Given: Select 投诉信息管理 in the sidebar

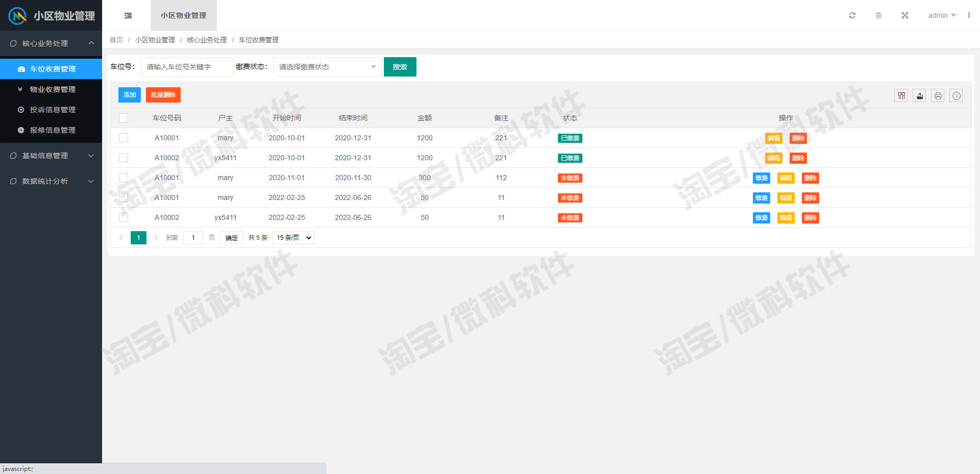Looking at the screenshot, I should pos(51,110).
